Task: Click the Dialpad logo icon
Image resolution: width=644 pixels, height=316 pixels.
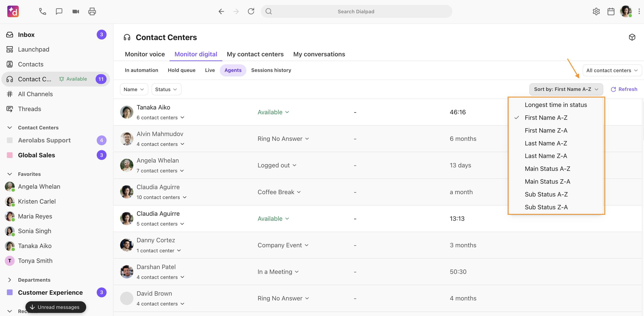Action: (13, 11)
